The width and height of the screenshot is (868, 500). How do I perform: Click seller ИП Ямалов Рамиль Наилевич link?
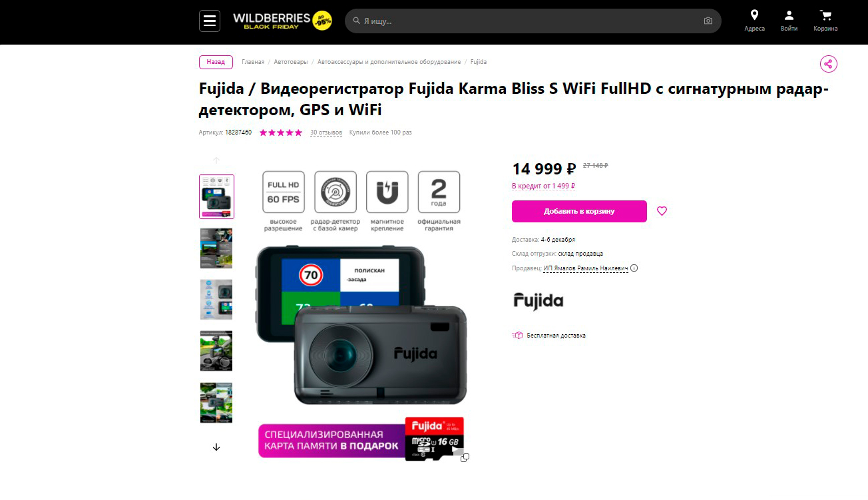pos(586,268)
